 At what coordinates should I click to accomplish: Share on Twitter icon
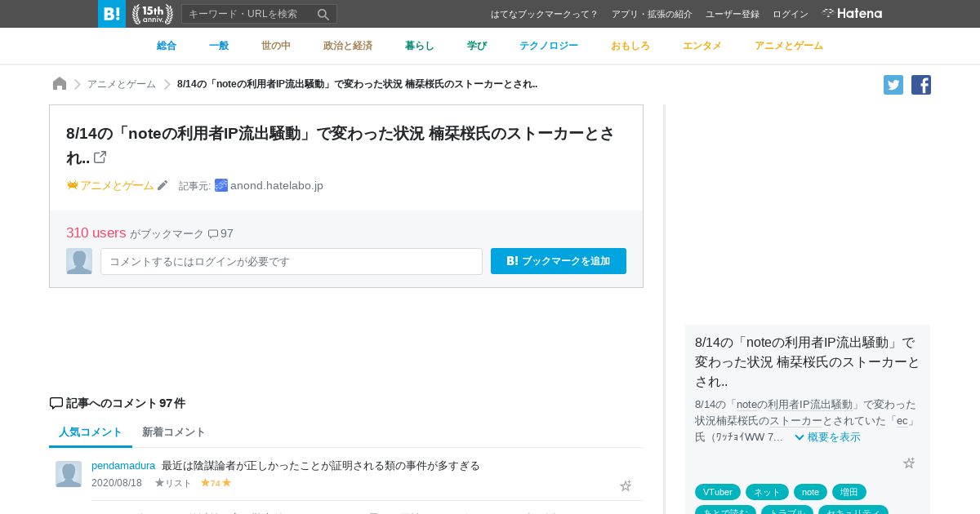pyautogui.click(x=893, y=85)
